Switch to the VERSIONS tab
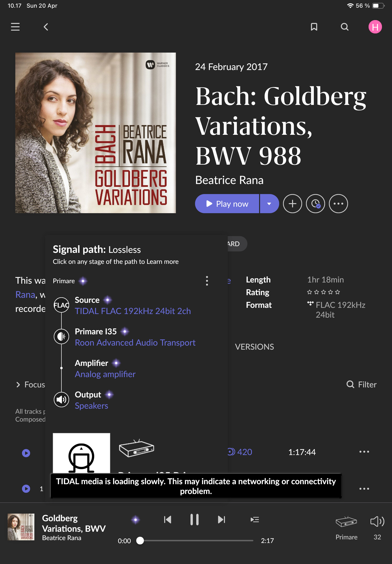Image resolution: width=392 pixels, height=564 pixels. pos(254,347)
